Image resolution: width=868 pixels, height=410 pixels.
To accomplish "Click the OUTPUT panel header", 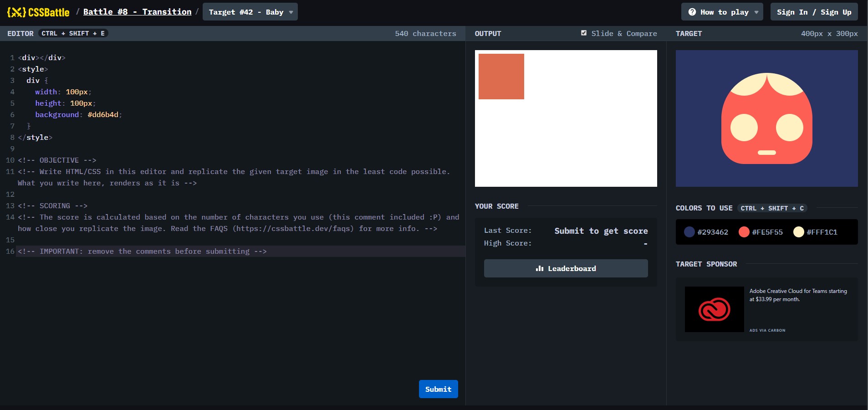I will (488, 33).
